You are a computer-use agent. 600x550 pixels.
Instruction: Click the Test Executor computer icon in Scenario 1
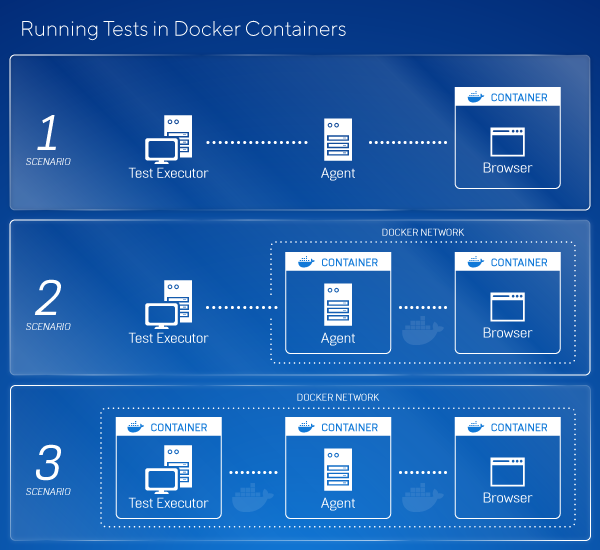(168, 140)
